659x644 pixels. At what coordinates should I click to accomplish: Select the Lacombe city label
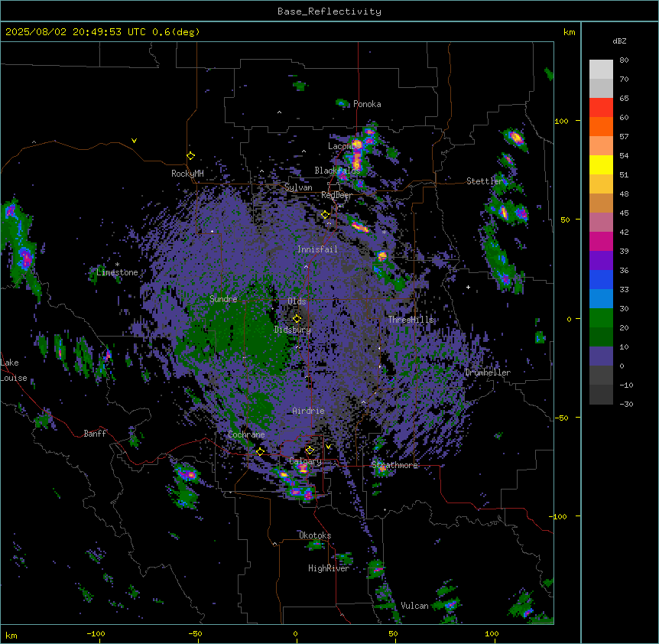345,146
